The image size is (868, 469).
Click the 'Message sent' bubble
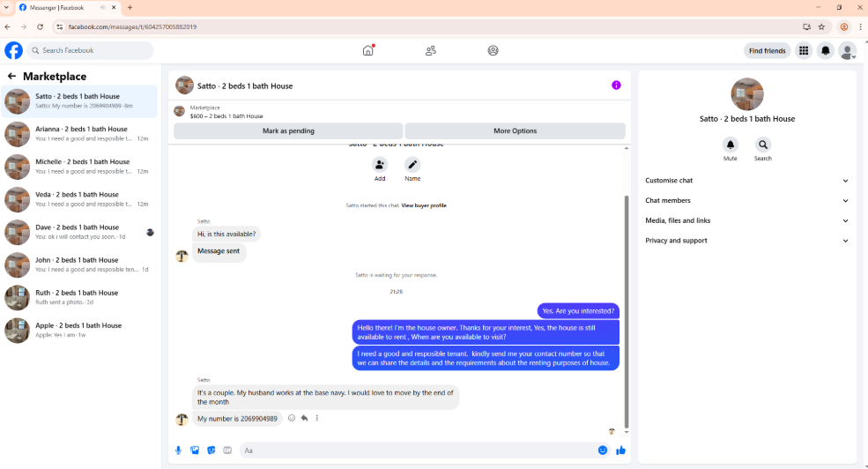(219, 251)
